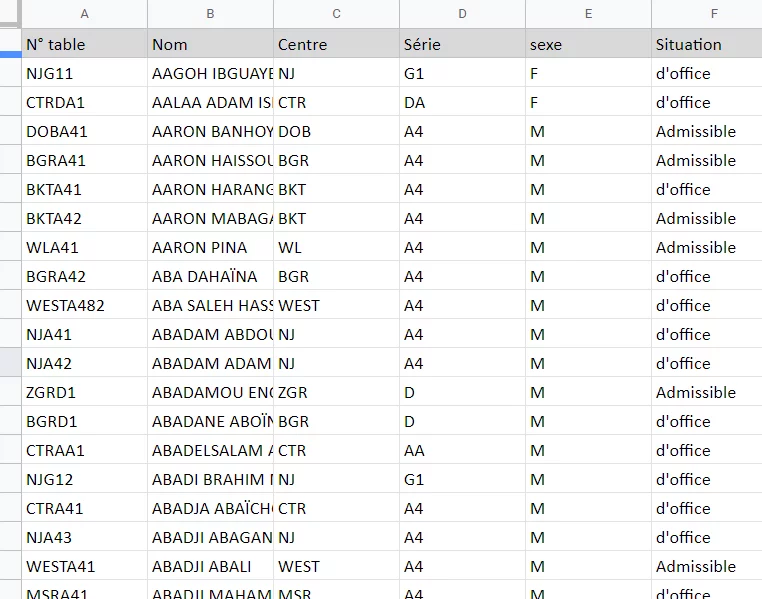Click name cell ABADELSALAM
Viewport: 762px width, 599px height.
tap(210, 450)
